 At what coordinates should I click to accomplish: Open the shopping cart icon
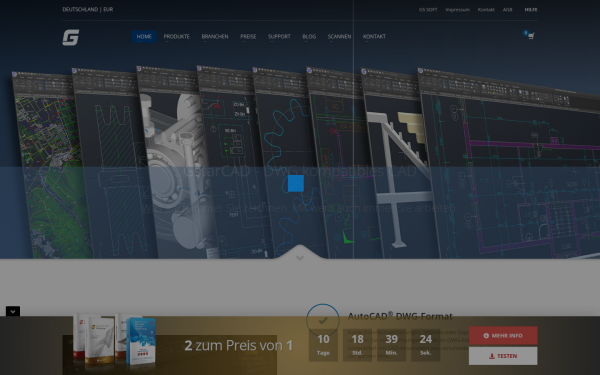click(530, 36)
